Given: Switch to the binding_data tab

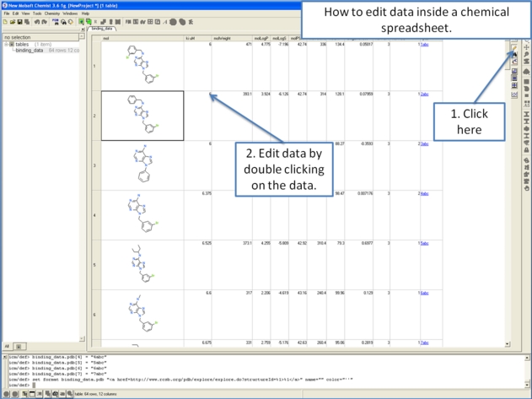Looking at the screenshot, I should [x=101, y=29].
